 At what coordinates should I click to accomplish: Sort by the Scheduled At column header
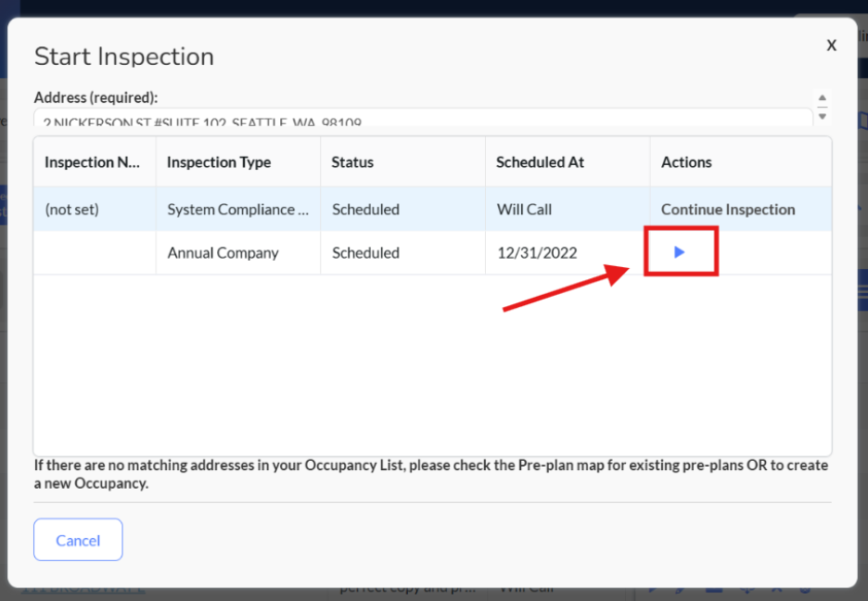540,162
